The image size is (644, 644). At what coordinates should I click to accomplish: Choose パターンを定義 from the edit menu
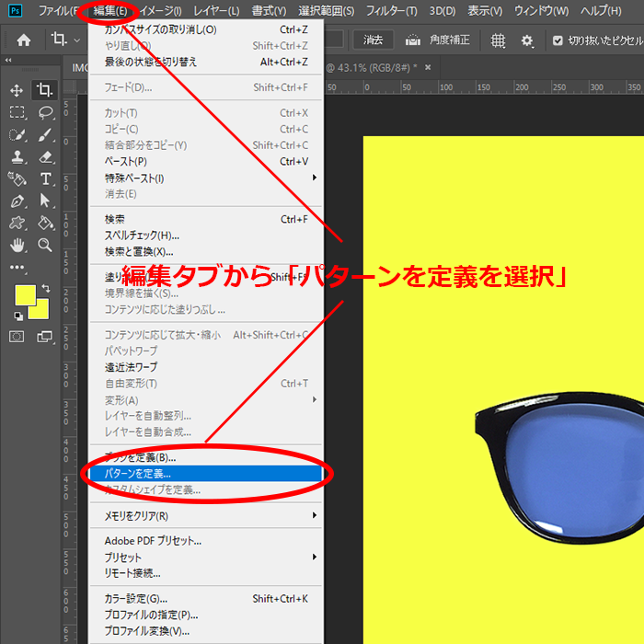click(138, 474)
